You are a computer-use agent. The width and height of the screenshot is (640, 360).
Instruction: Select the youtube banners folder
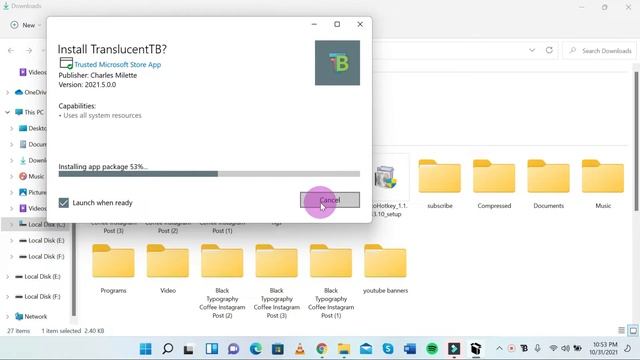pyautogui.click(x=385, y=269)
